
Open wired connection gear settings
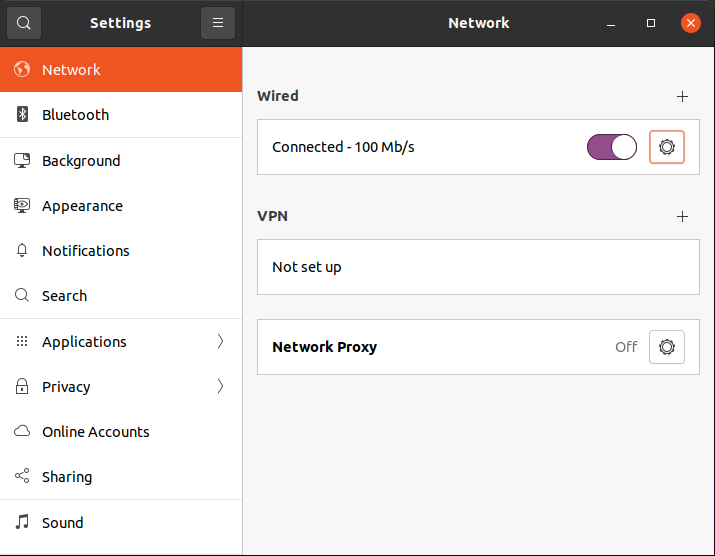coord(667,147)
